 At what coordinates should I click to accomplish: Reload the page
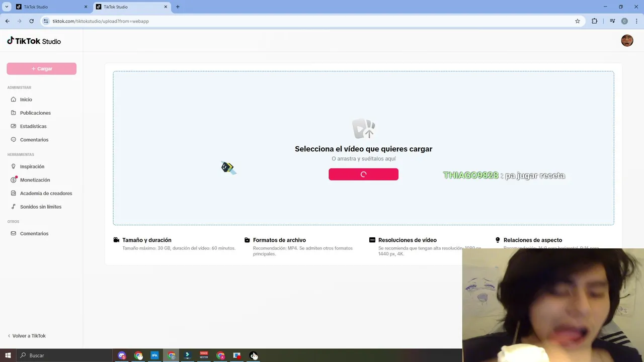(31, 21)
